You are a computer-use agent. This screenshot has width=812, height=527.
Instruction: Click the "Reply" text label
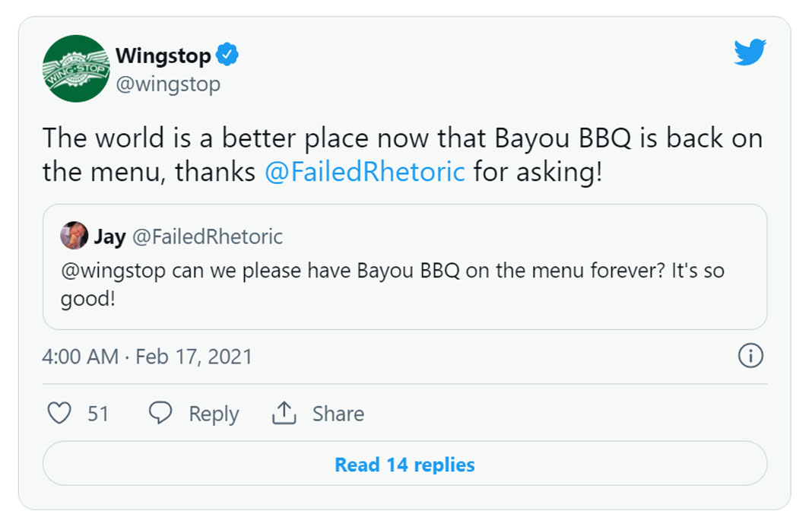tap(214, 414)
